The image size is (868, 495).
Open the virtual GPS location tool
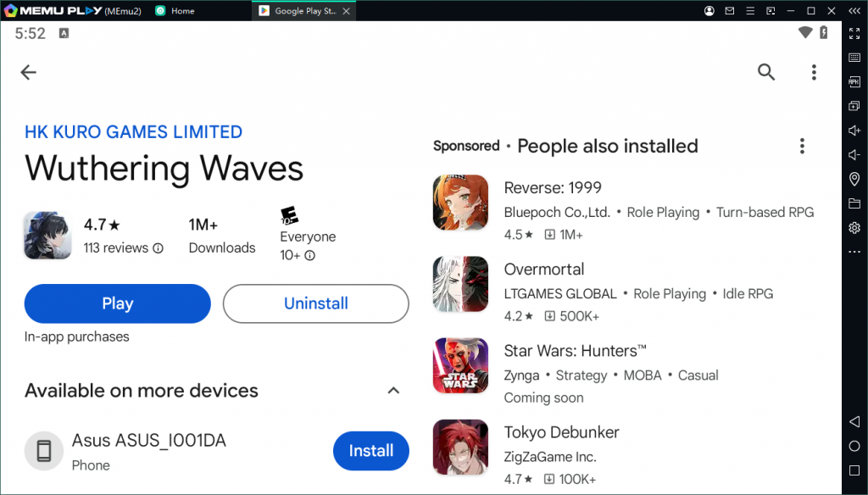tap(854, 179)
